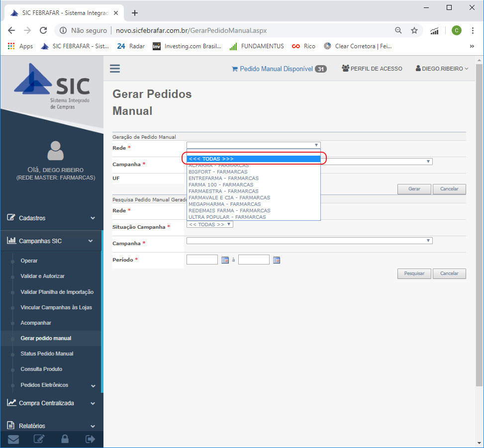
Task: Bookmark this page with the star icon
Action: pos(414,30)
